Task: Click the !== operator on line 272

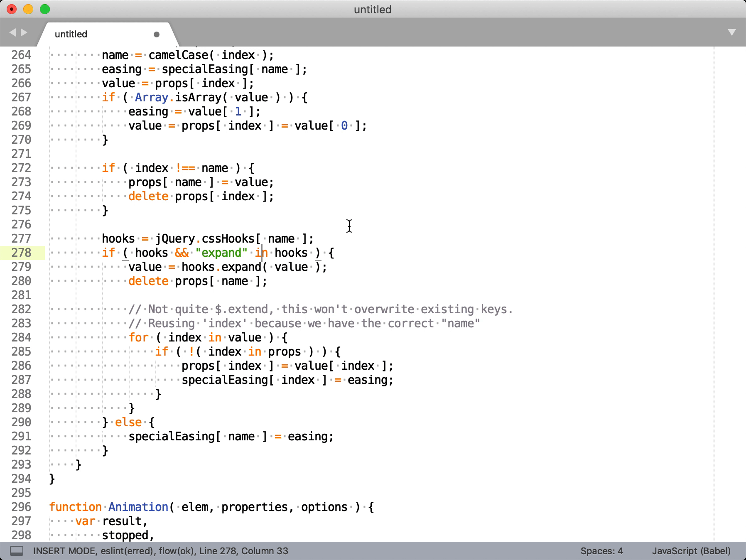Action: tap(185, 168)
